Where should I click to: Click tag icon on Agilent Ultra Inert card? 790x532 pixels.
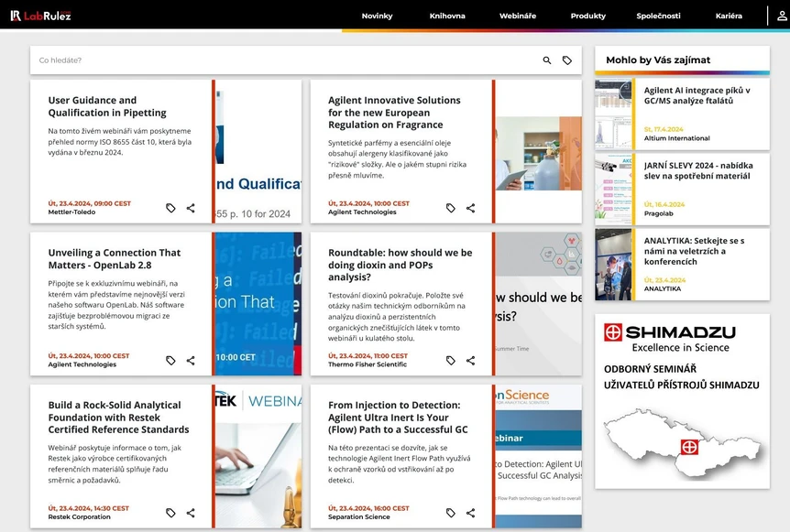click(x=451, y=513)
